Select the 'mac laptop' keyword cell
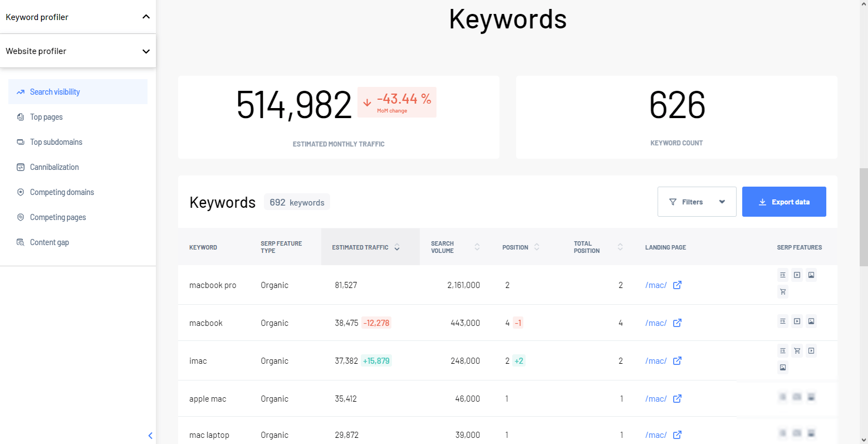 tap(209, 435)
